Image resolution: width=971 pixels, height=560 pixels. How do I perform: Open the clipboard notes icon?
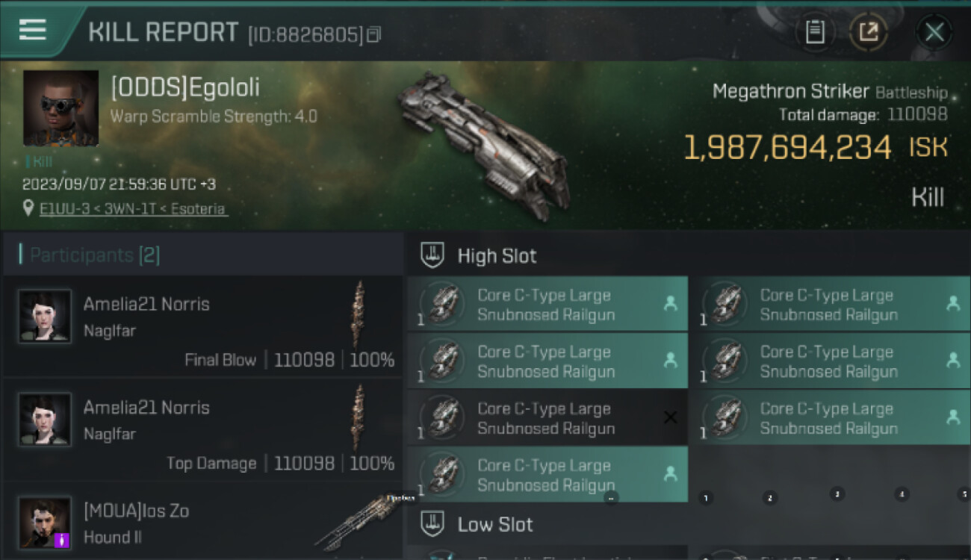815,32
